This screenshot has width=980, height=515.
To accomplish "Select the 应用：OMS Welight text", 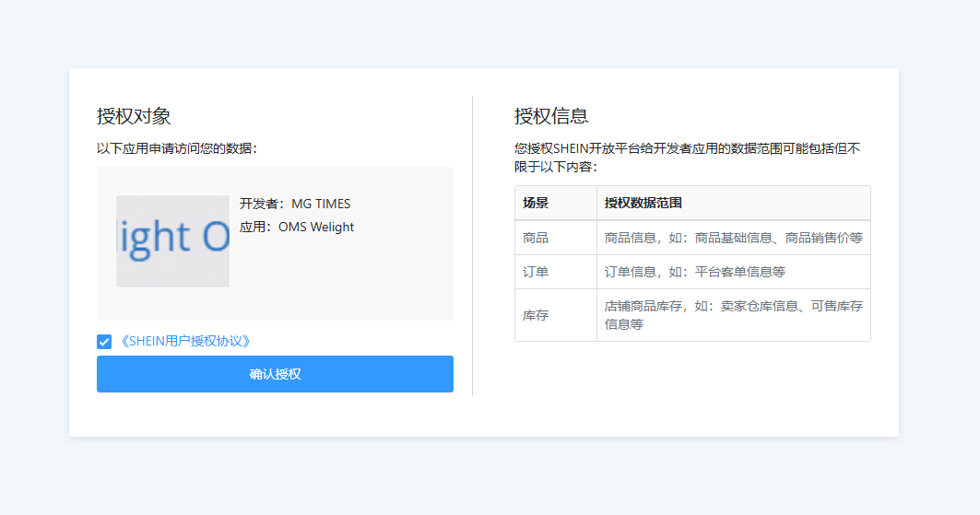I will pos(297,227).
